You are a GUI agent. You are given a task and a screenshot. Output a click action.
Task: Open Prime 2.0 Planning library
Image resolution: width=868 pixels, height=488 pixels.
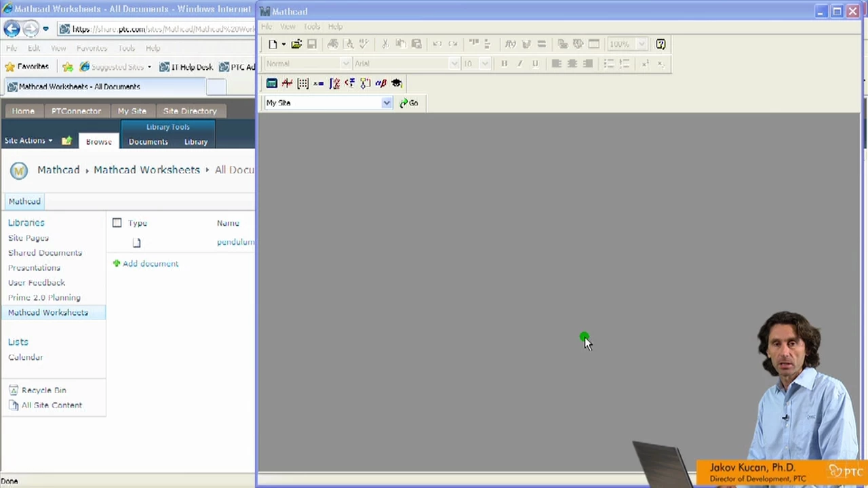(44, 298)
